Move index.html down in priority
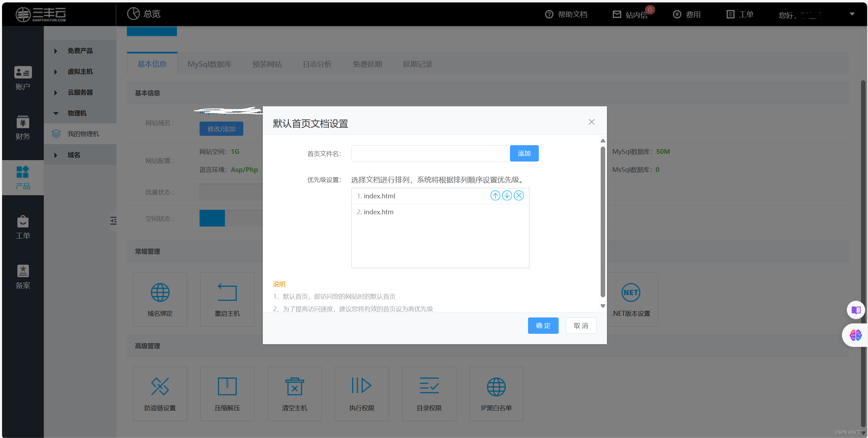Image resolution: width=868 pixels, height=438 pixels. coord(507,196)
